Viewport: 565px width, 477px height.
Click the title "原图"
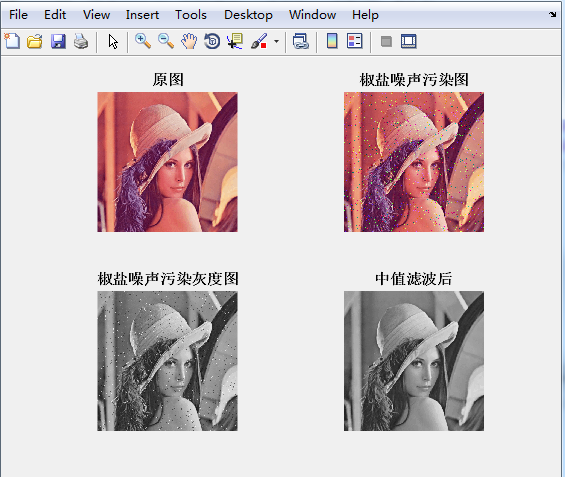click(x=168, y=80)
